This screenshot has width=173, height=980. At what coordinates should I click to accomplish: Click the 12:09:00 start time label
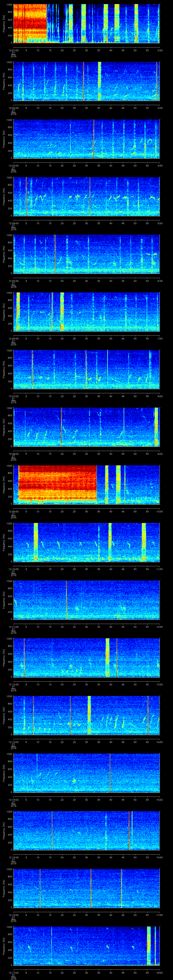13,511
